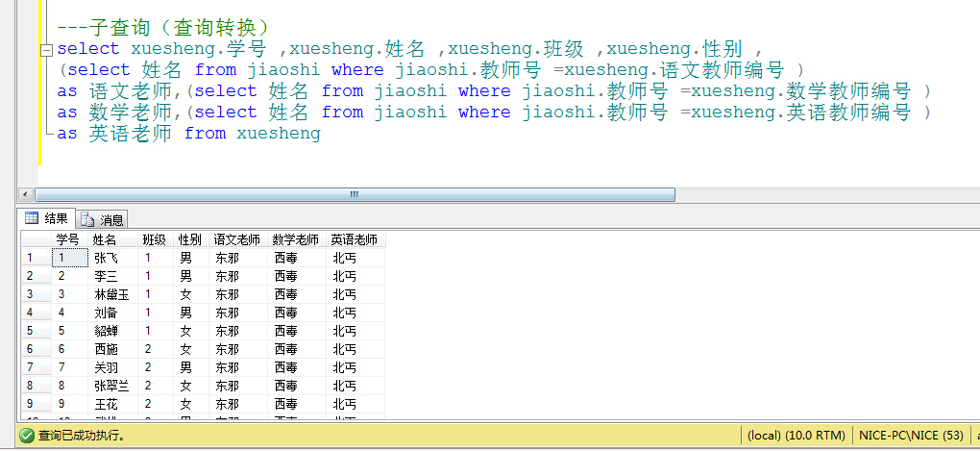The width and height of the screenshot is (980, 451).
Task: Switch to the 消息 messages tab
Action: click(x=103, y=220)
